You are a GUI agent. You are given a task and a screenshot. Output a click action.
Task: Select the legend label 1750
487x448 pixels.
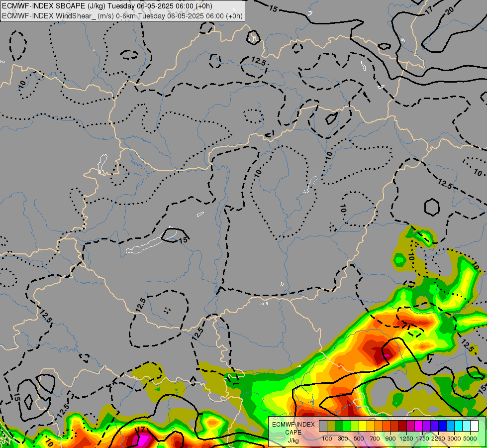click(422, 439)
